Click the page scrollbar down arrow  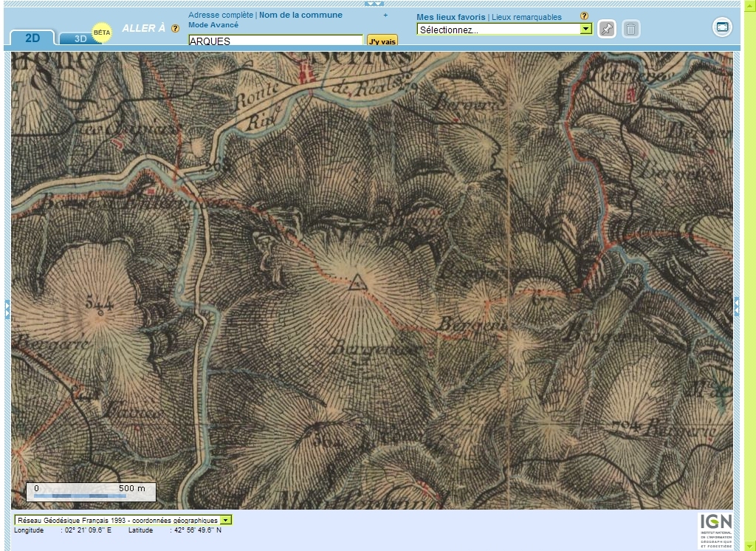(749, 546)
